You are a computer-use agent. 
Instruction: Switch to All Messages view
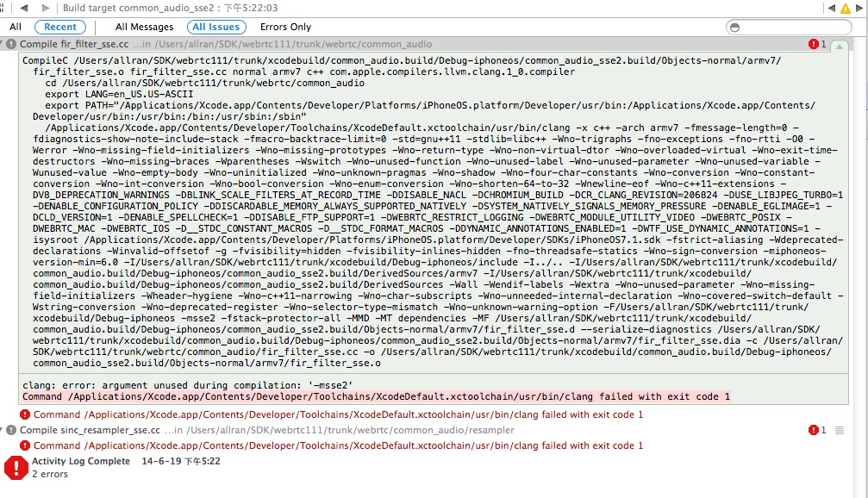tap(144, 27)
